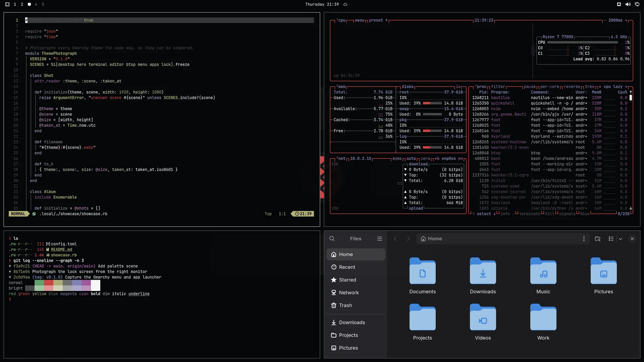644x362 pixels.
Task: Switch to workspace 1 in top bar
Action: [15, 4]
